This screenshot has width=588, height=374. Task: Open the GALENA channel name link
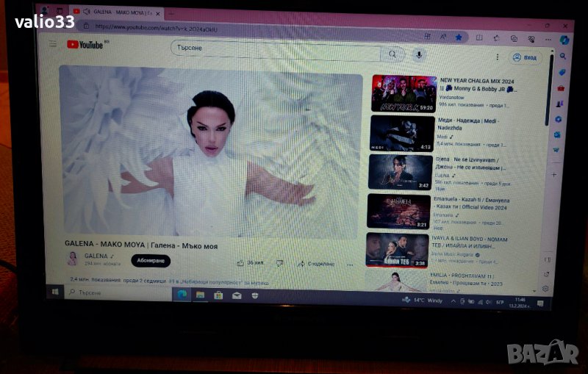click(96, 256)
